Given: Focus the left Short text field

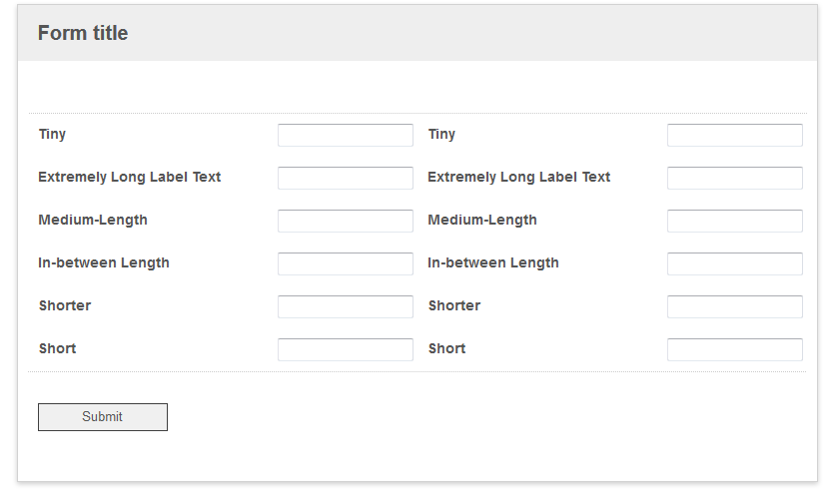Looking at the screenshot, I should (346, 349).
